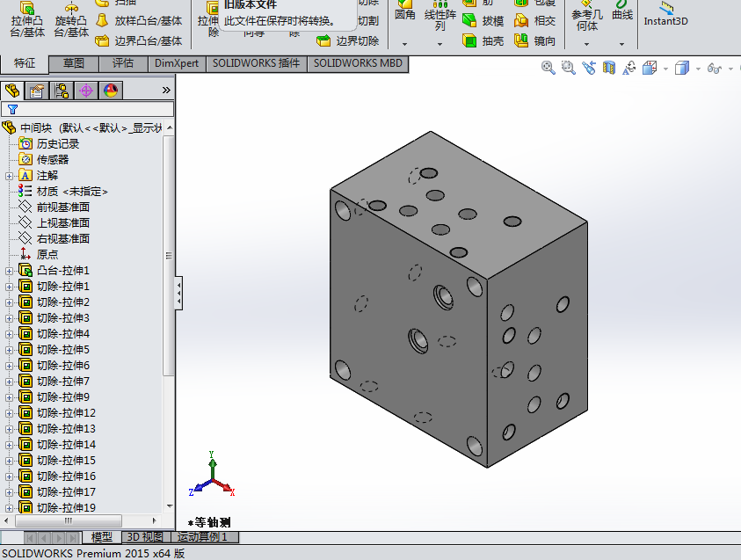This screenshot has width=741, height=560.
Task: Click the feature tree horizontal scrollbar
Action: 66,521
